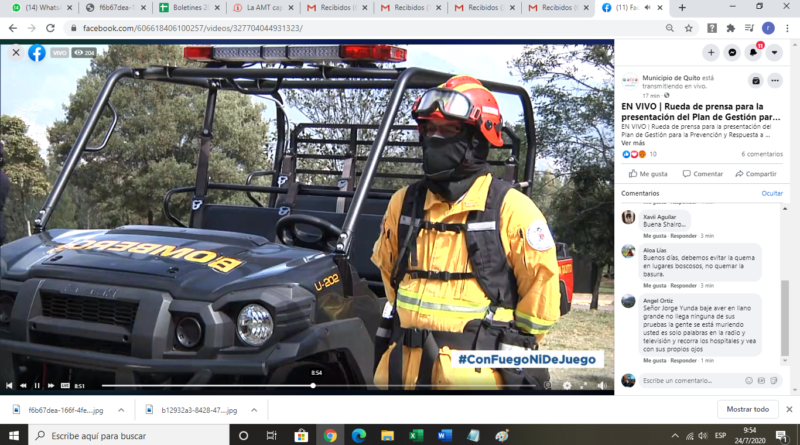Go back to previous page
The image size is (800, 445).
[x=13, y=28]
